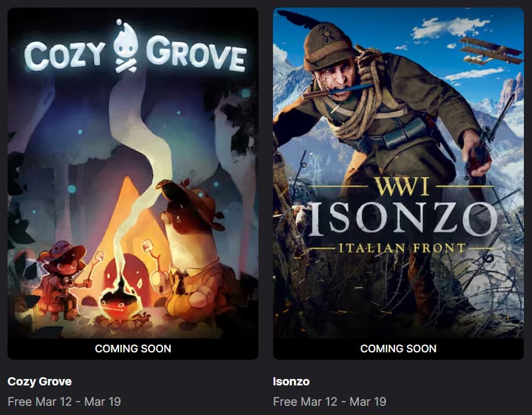532x415 pixels.
Task: Click the COMING SOON banner under Cozy Grove
Action: click(x=132, y=349)
